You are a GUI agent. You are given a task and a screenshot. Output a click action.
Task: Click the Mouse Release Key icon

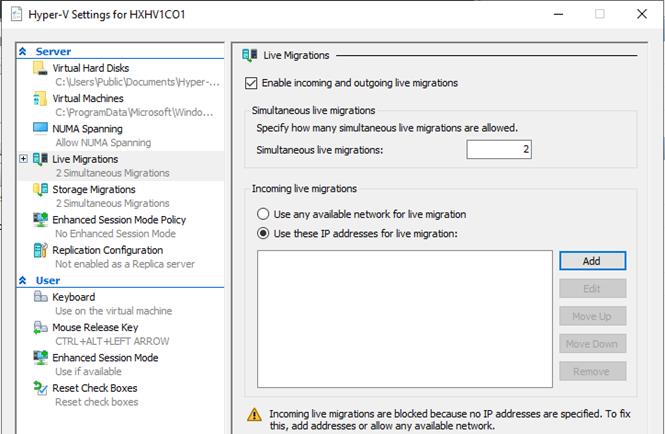[40, 327]
